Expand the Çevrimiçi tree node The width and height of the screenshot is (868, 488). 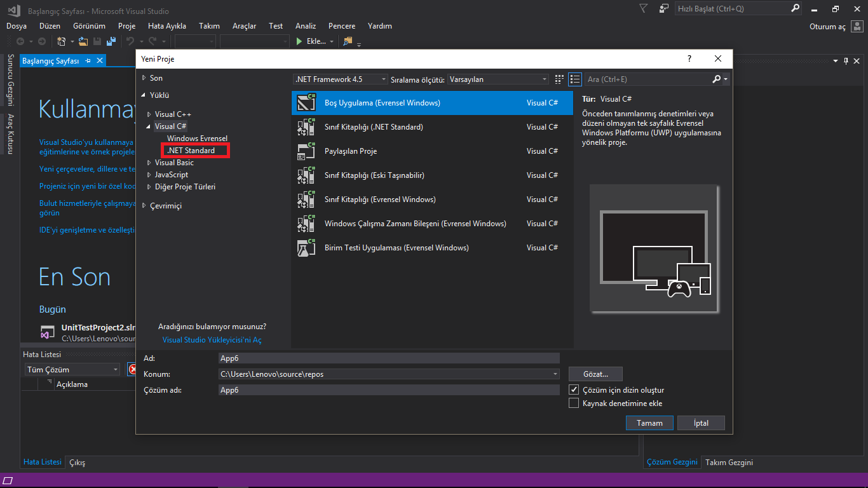(144, 206)
